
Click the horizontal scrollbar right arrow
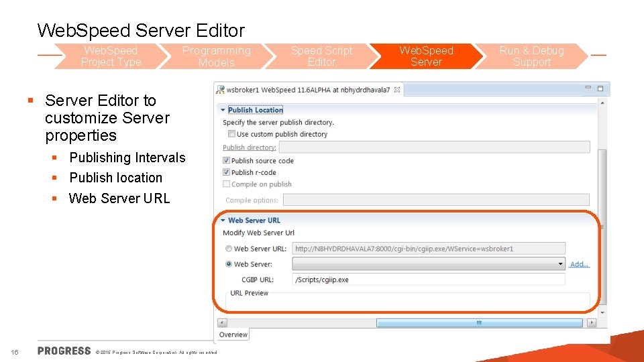coord(592,323)
